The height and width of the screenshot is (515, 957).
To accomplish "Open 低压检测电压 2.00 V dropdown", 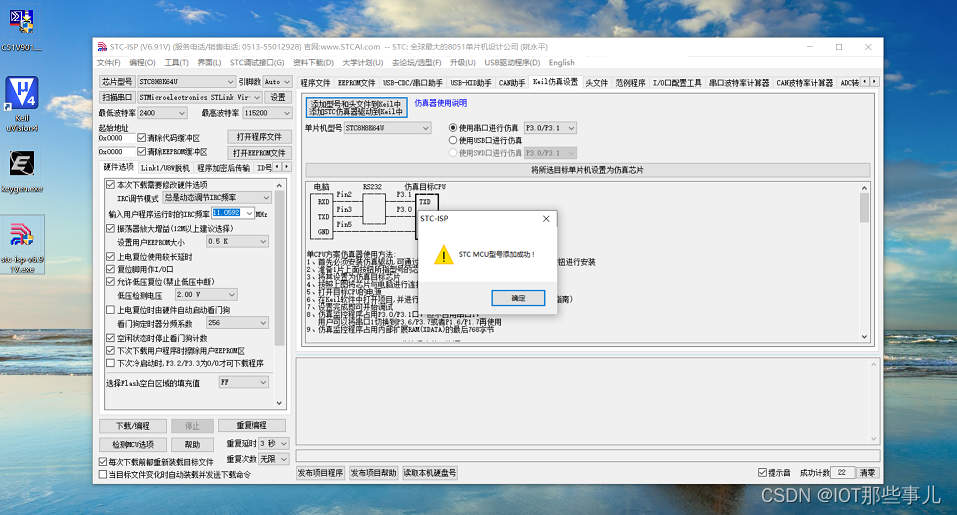I will click(206, 295).
